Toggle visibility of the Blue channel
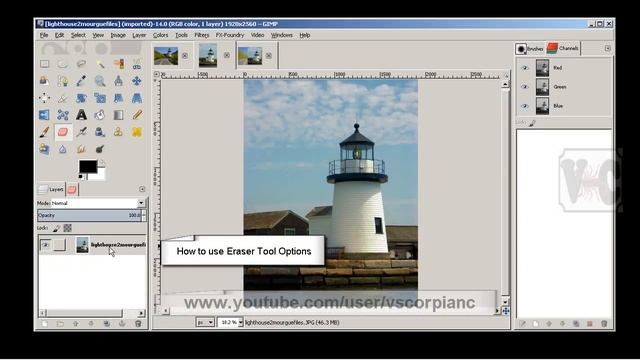Viewport: 640px width, 360px height. pos(525,106)
